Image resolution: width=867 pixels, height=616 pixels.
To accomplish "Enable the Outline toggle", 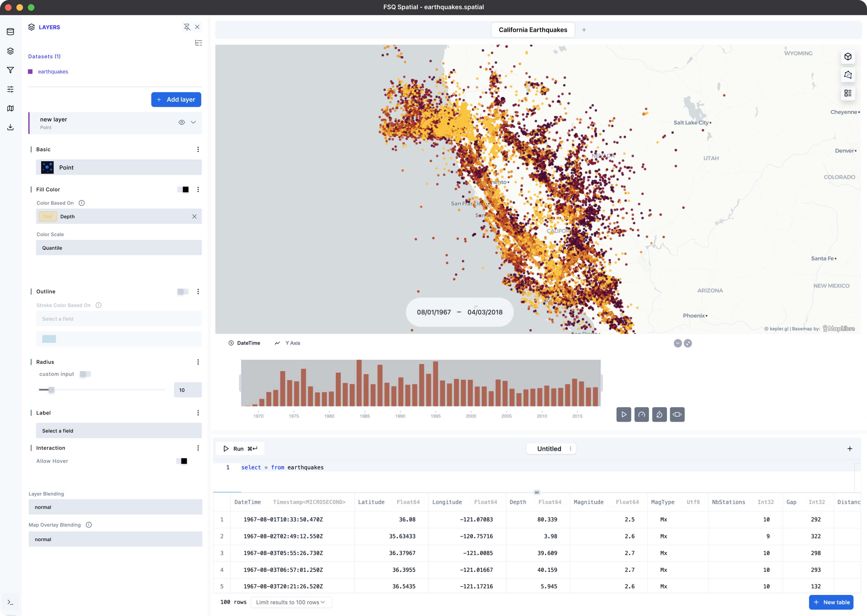I will coord(183,292).
